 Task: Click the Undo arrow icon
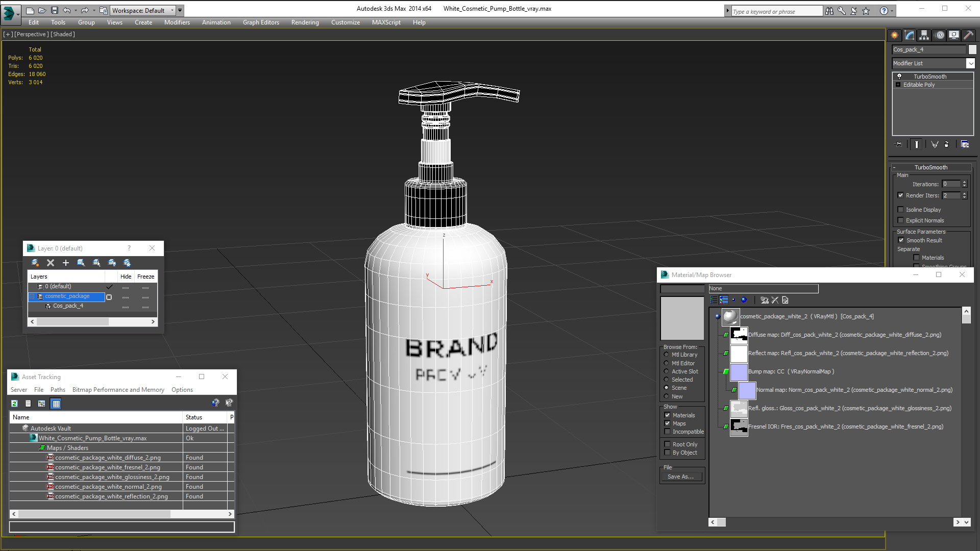67,10
